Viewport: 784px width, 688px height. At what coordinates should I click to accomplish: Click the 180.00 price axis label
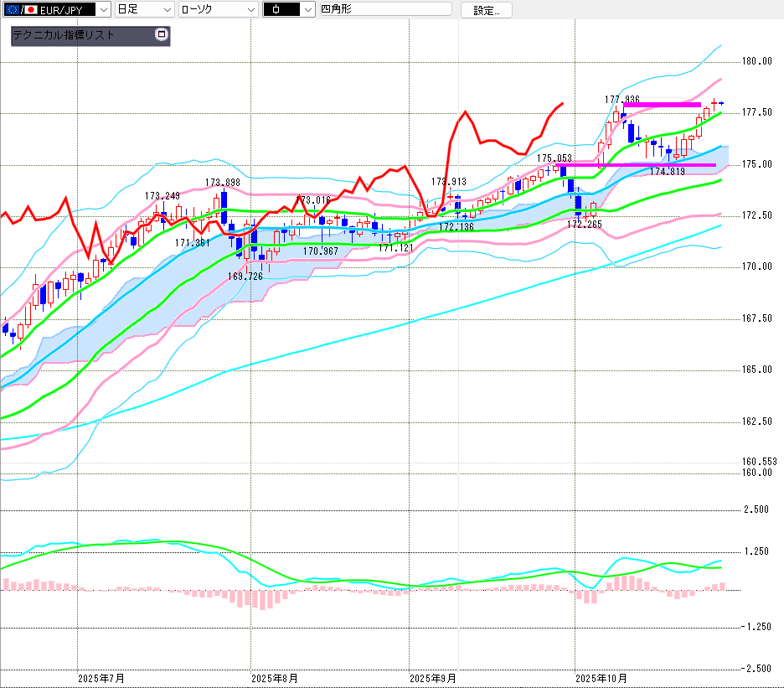click(x=756, y=62)
